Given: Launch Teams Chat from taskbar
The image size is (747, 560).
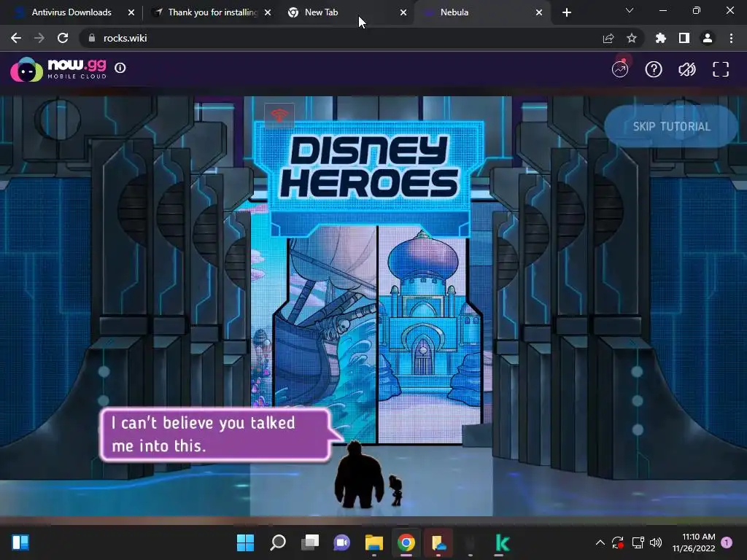Looking at the screenshot, I should point(341,542).
